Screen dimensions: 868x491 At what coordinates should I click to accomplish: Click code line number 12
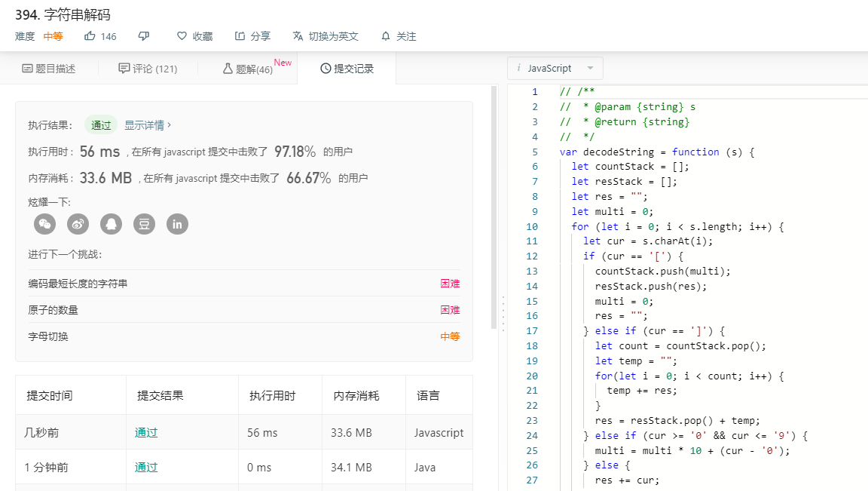531,256
